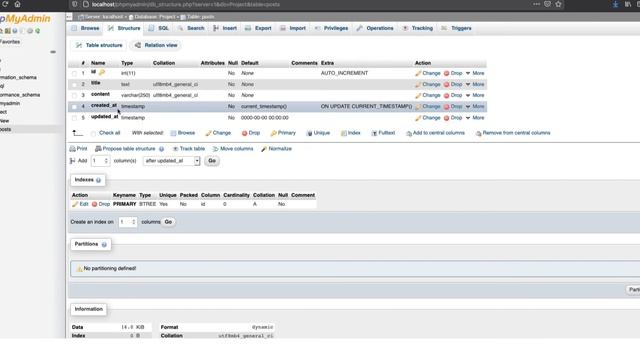Click the Unique action for selected columns
640x360 pixels.
[x=318, y=133]
